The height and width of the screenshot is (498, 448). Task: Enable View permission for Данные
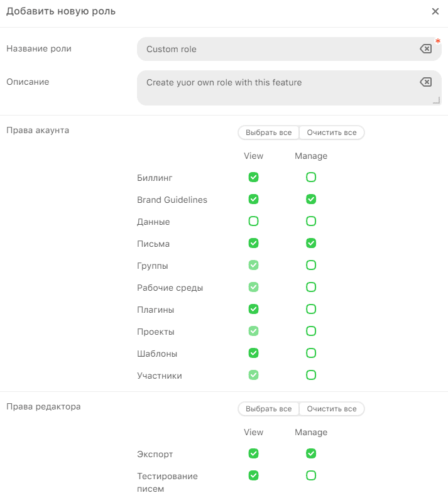[253, 222]
